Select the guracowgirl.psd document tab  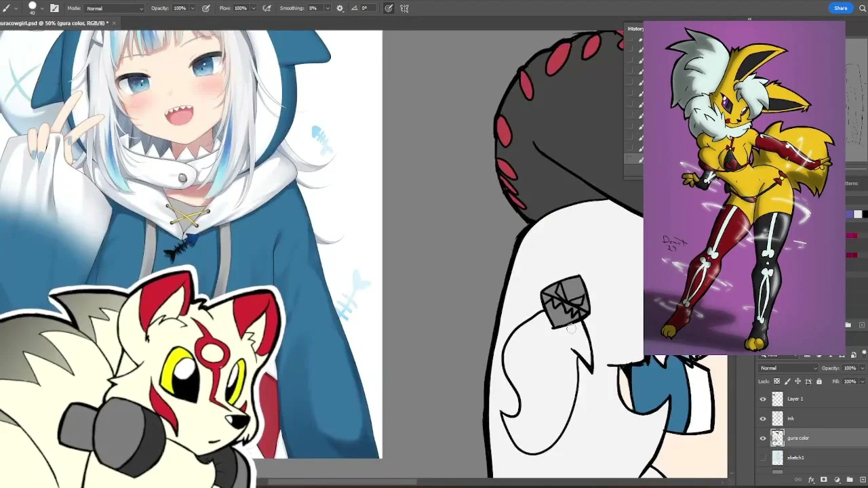53,23
